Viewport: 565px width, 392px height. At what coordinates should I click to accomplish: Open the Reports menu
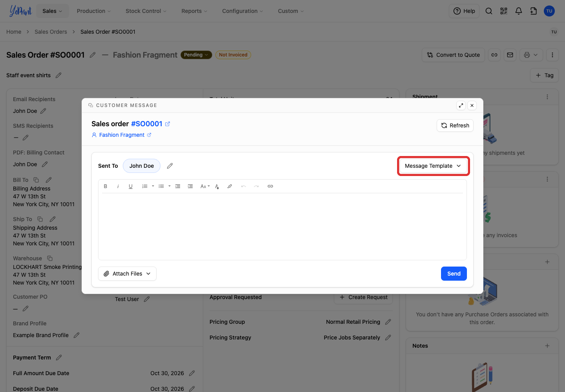194,11
